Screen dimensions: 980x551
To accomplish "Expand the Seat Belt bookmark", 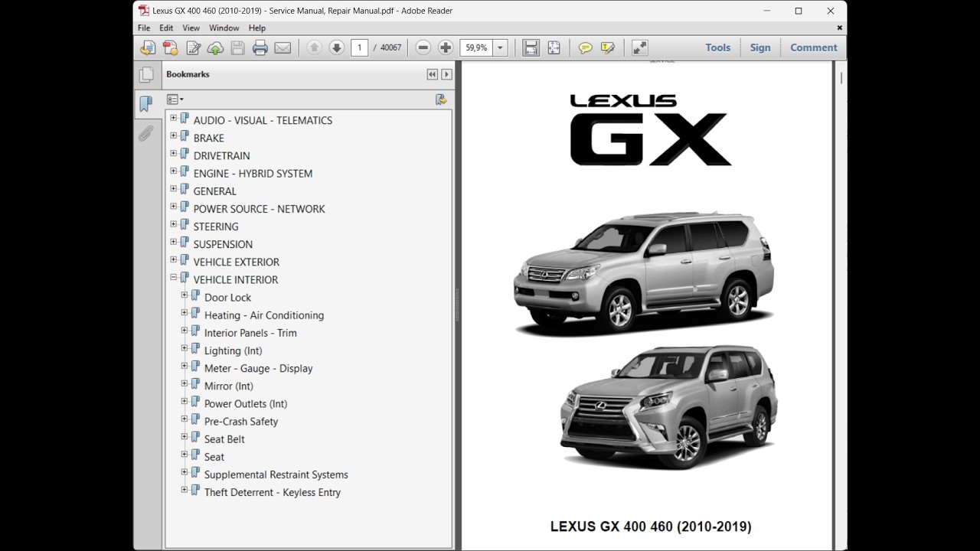I will pos(185,437).
